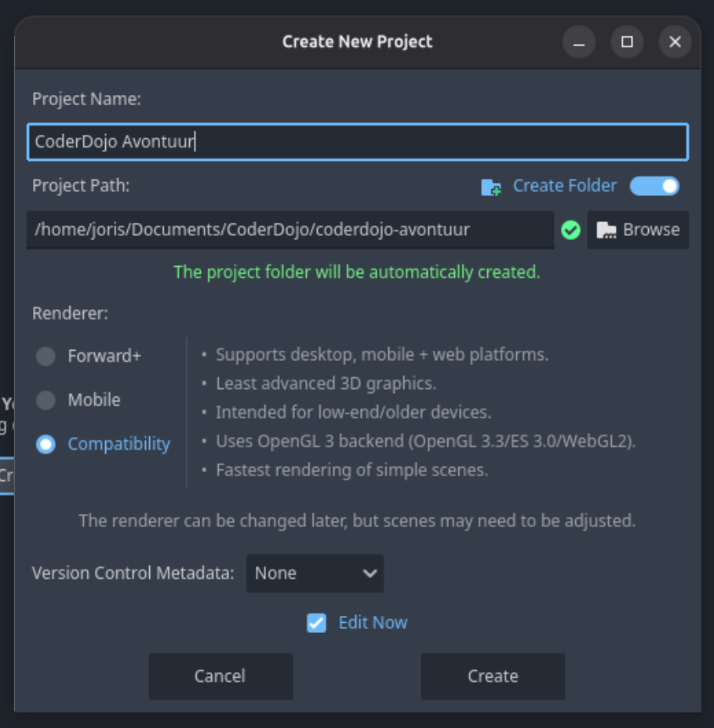Minimize the Create New Project dialog
The width and height of the screenshot is (714, 728).
pyautogui.click(x=579, y=42)
